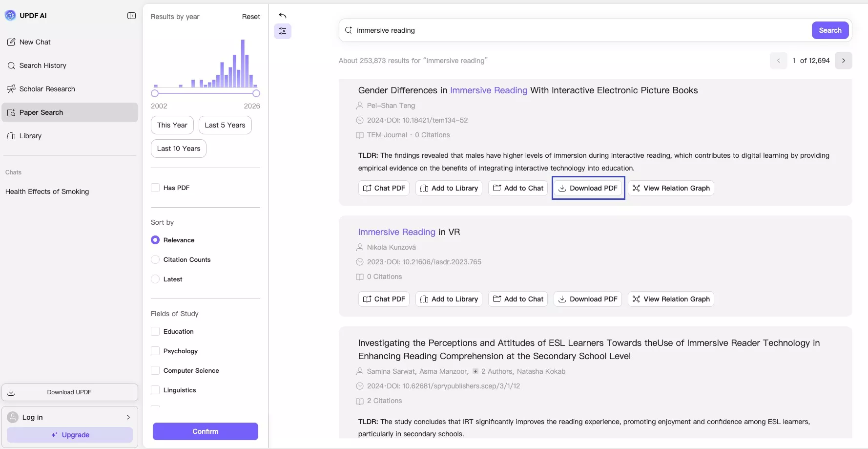Collapse the sidebar panel icon
Screen dimensions: 868x449
[131, 16]
